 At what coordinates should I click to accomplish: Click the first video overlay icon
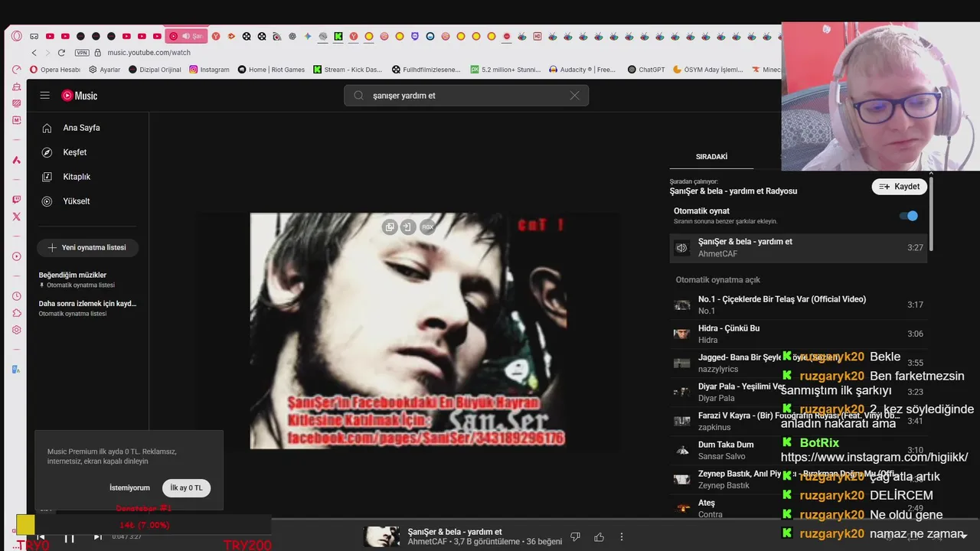(x=390, y=227)
